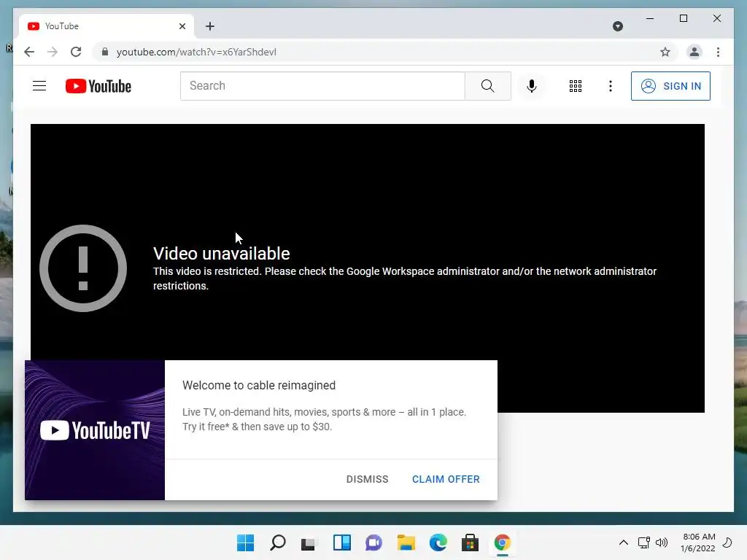The image size is (747, 560).
Task: Click the 'Video unavailable' heading
Action: coord(222,253)
